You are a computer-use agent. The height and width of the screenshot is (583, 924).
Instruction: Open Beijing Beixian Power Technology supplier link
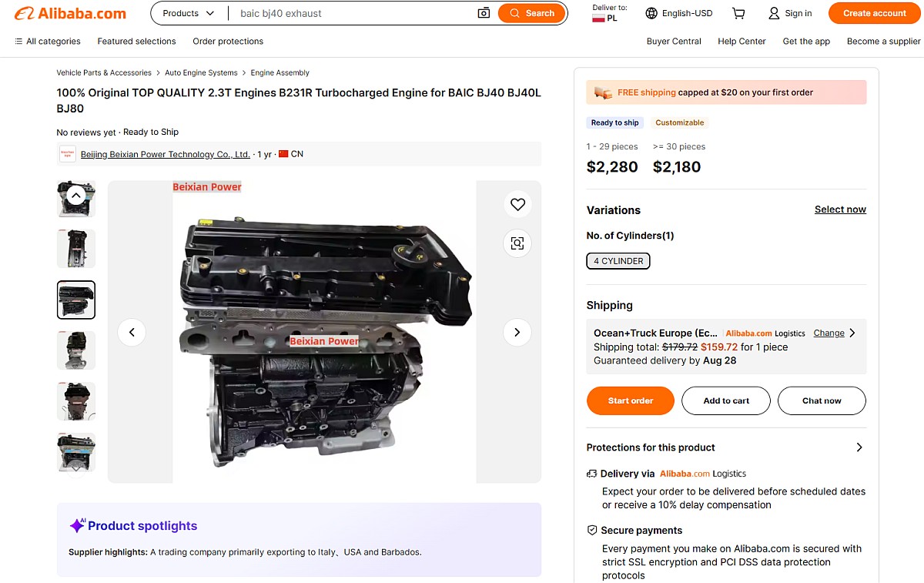point(166,154)
